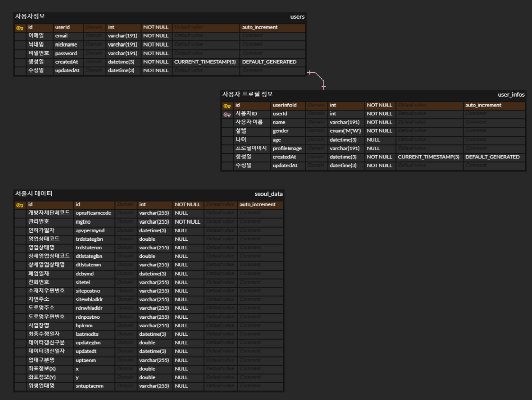This screenshot has height=400, width=532.
Task: Click DEFAULT_GENERATED comment in users table
Action: tap(272, 62)
